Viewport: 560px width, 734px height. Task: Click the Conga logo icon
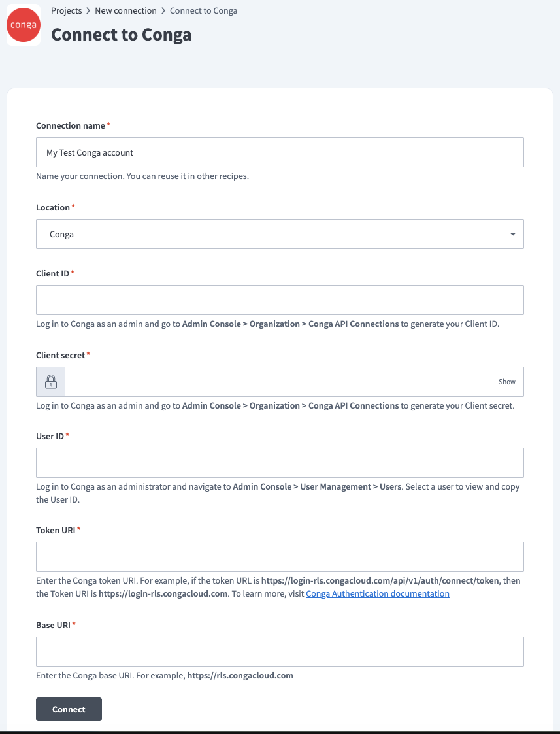24,25
